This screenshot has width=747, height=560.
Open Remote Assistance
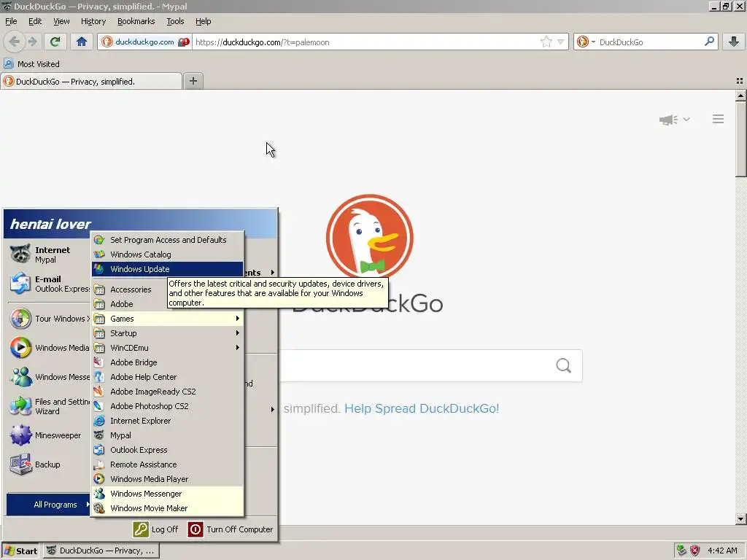click(167, 464)
